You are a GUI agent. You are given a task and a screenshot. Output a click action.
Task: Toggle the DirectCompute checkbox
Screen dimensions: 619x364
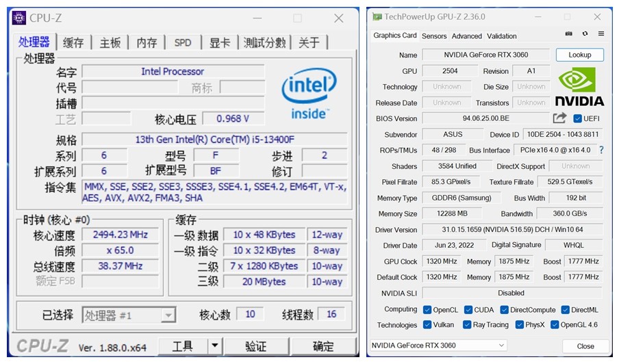click(x=504, y=309)
